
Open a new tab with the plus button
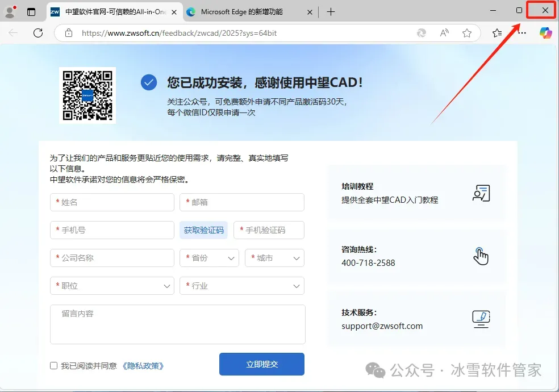[331, 12]
